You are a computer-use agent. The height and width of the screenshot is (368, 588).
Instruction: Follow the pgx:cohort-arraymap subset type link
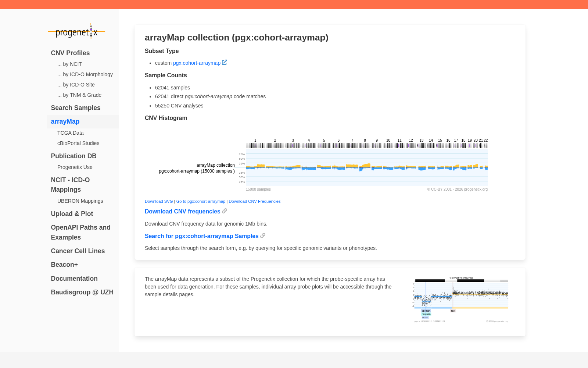[197, 63]
